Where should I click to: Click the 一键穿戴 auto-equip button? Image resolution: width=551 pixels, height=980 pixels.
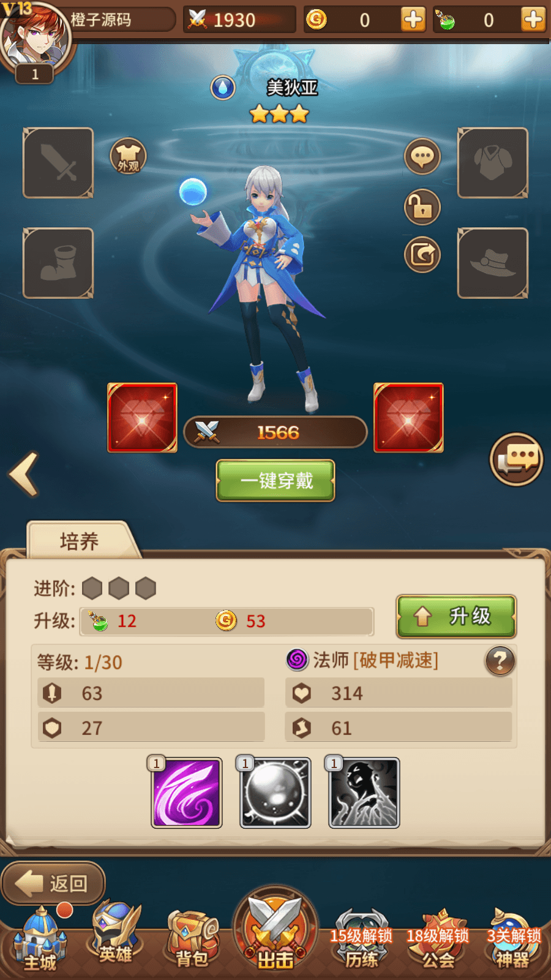pos(275,481)
